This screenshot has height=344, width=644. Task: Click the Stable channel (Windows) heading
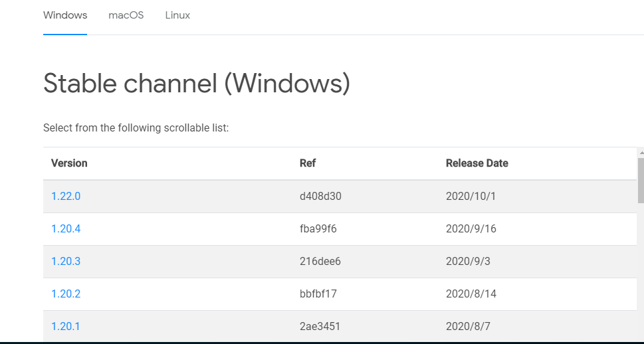click(x=197, y=84)
